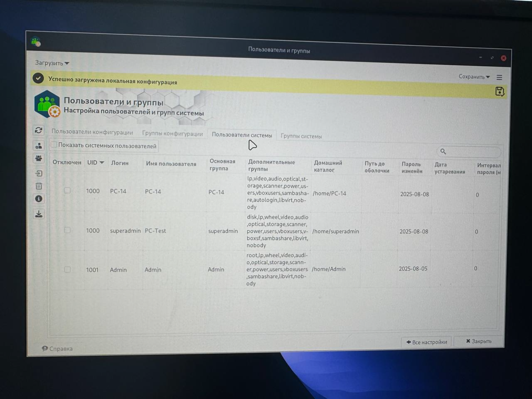
Task: Click the door-with-arrow icon in the sidebar
Action: [x=39, y=174]
